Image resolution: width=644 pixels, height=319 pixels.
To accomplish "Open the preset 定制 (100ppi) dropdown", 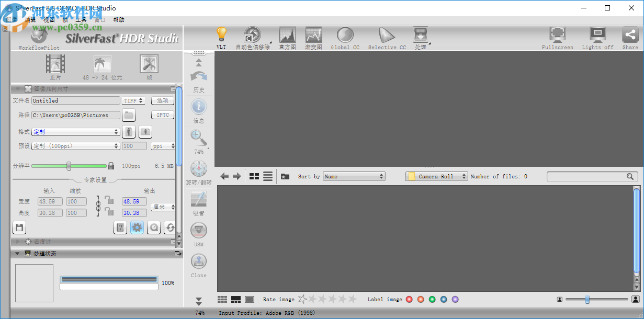I will coord(76,146).
